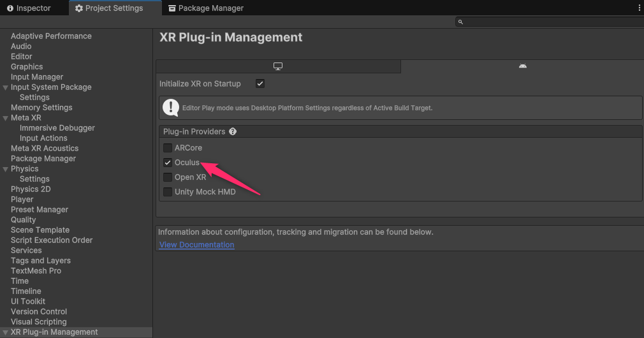This screenshot has width=644, height=338.
Task: Collapse the Input System Package tree arrow
Action: [6, 87]
